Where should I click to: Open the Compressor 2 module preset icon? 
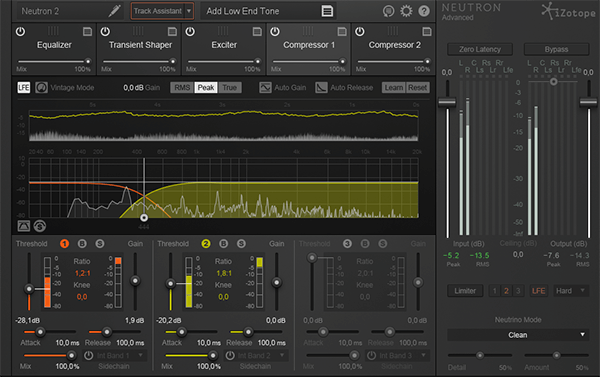coord(427,31)
